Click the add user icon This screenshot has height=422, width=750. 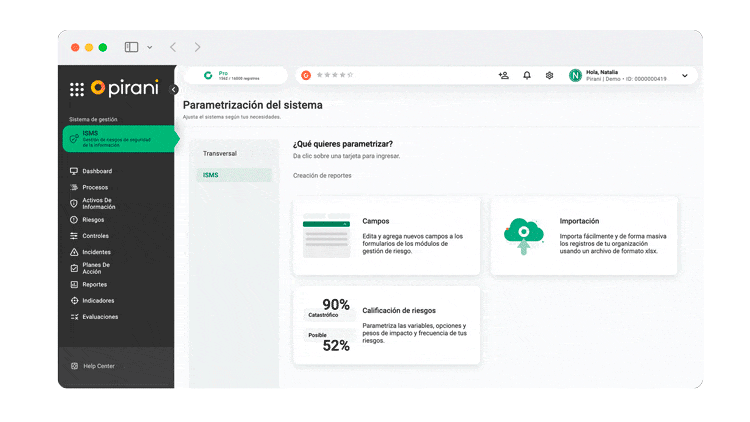(x=503, y=76)
